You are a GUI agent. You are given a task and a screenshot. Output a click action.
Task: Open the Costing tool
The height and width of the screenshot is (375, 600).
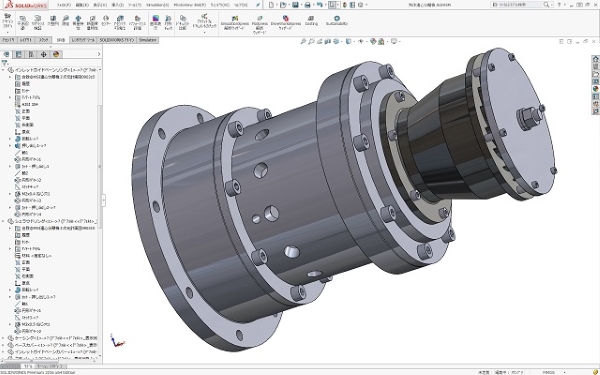point(311,20)
